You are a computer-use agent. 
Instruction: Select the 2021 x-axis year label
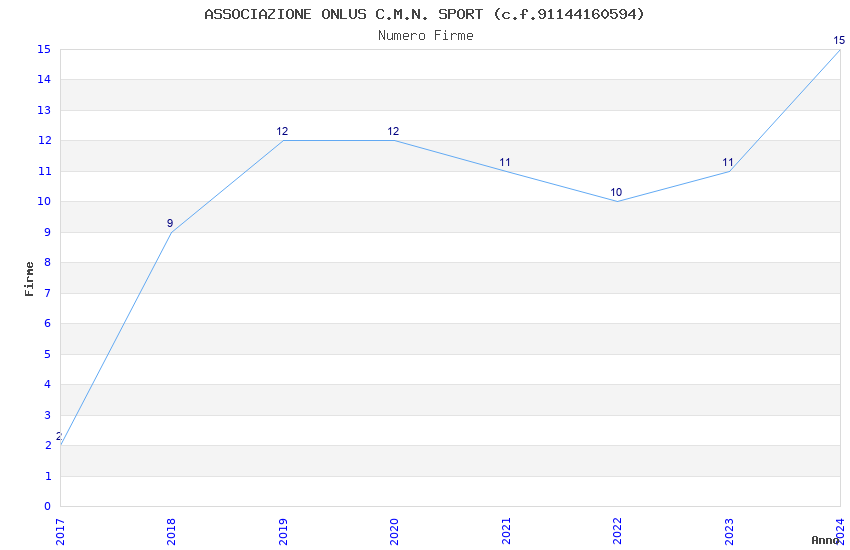(x=506, y=532)
